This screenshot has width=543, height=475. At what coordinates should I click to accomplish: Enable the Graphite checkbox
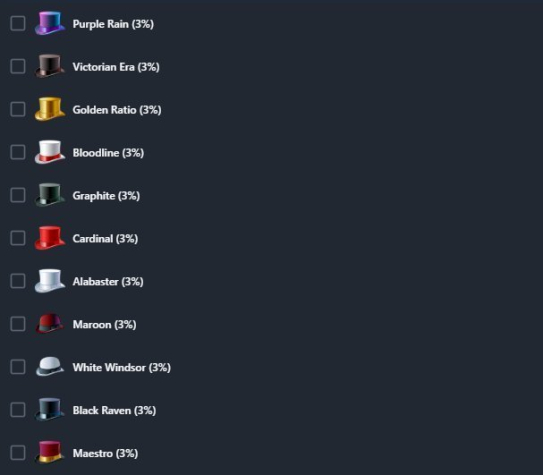[18, 195]
